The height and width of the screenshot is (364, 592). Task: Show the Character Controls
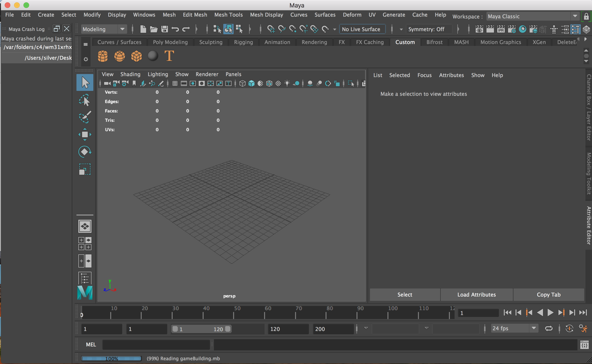click(554, 29)
